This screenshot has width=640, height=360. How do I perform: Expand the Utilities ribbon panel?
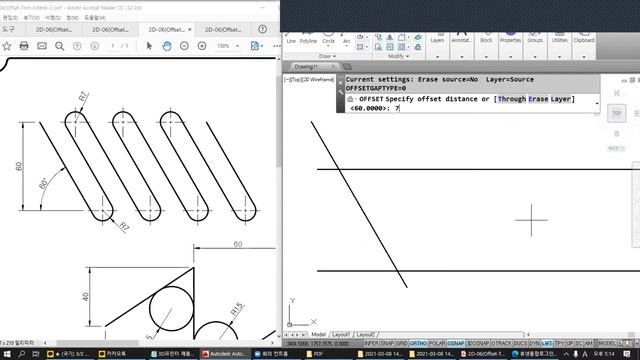(x=560, y=57)
